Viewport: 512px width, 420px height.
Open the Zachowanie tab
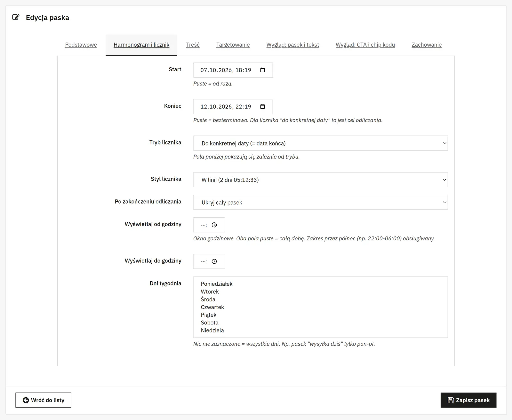click(x=427, y=45)
